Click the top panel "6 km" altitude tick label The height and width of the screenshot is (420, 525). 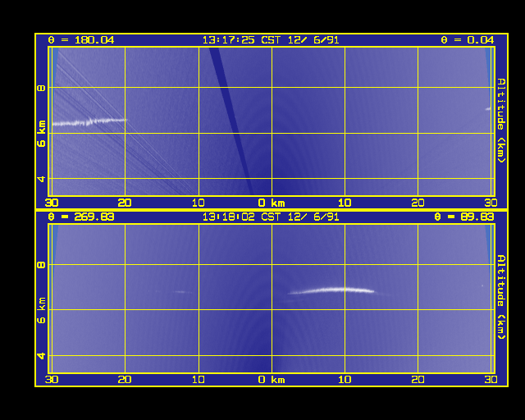[x=41, y=134]
